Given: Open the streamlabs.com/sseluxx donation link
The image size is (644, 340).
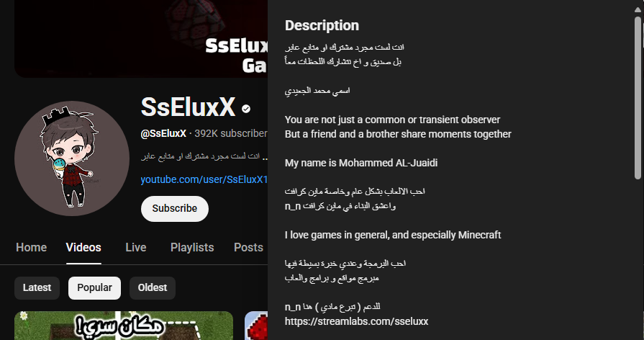Looking at the screenshot, I should pyautogui.click(x=356, y=321).
